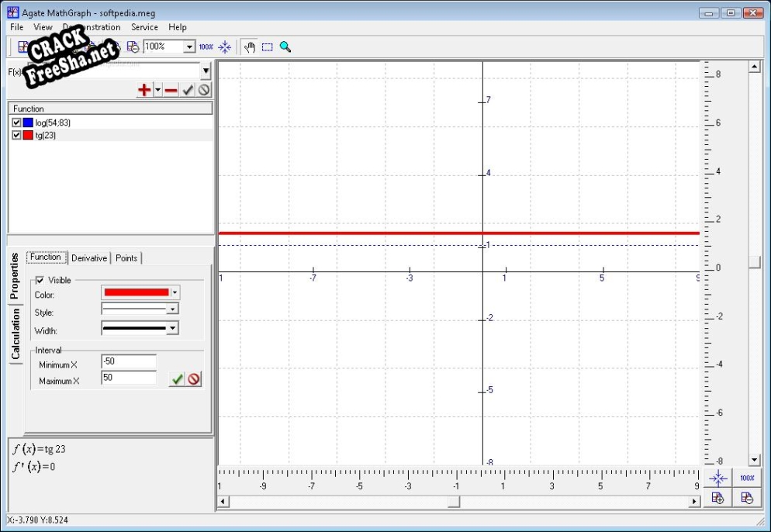
Task: Cancel interval changes with red prohibit icon
Action: click(194, 378)
